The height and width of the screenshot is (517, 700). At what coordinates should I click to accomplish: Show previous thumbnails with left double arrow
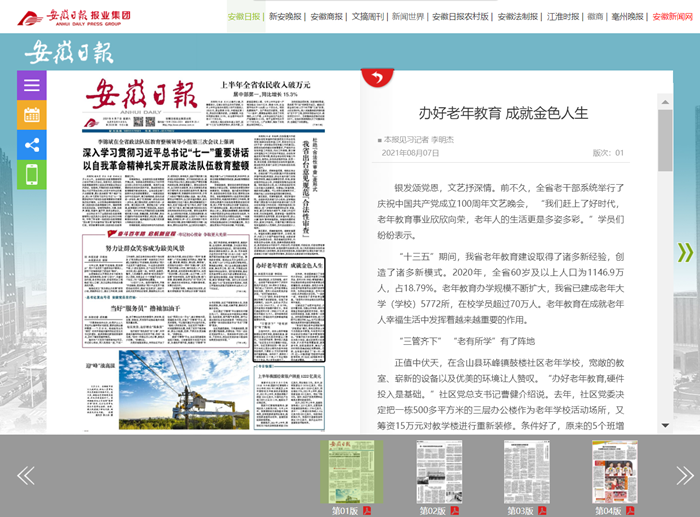[25, 475]
